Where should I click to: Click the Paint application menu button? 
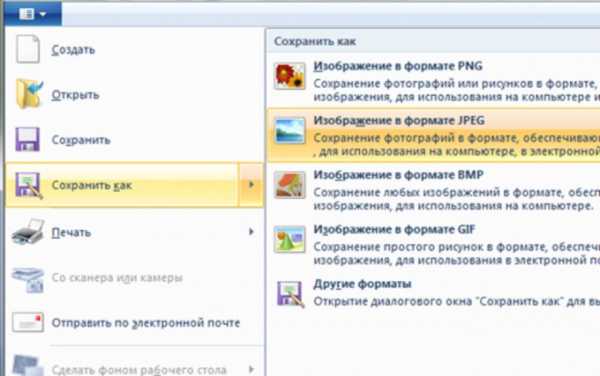pos(33,14)
